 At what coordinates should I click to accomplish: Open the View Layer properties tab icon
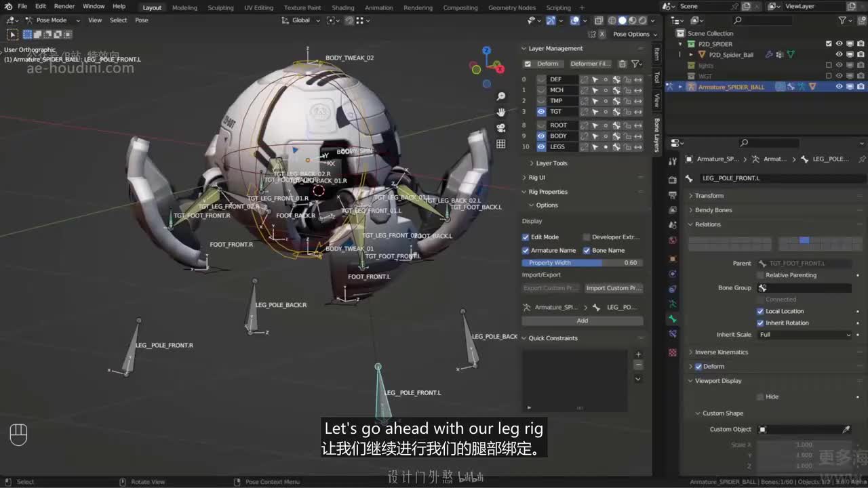click(673, 210)
